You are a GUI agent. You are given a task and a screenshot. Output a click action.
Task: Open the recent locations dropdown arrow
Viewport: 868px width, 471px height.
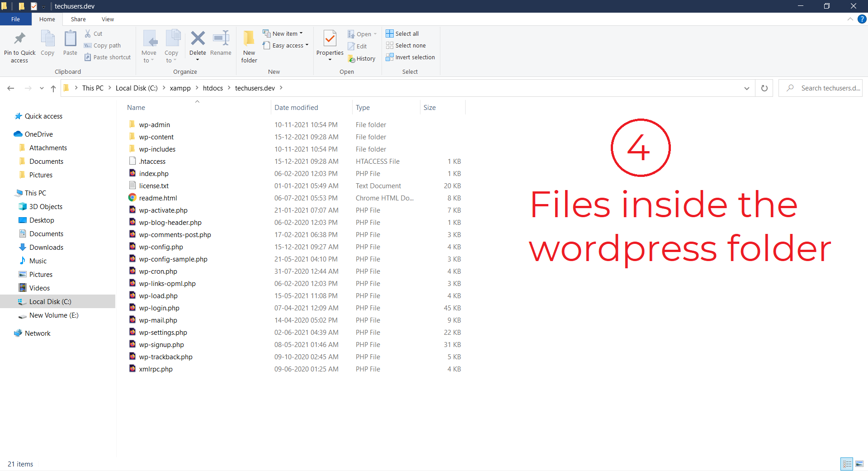coord(42,88)
